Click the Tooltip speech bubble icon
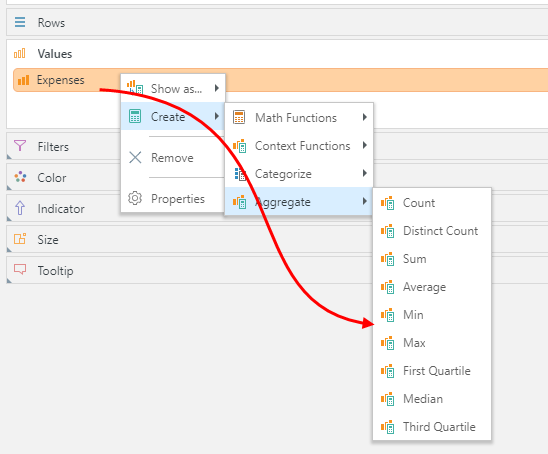 [x=20, y=269]
